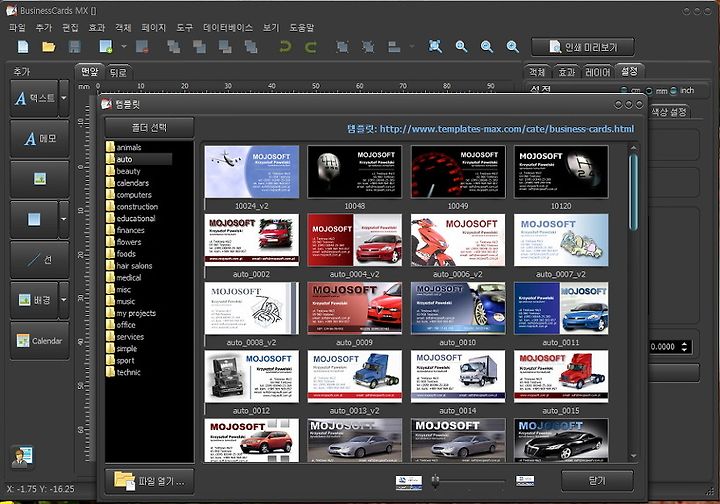Click the Save floppy disk icon
The image size is (720, 504).
pos(74,47)
